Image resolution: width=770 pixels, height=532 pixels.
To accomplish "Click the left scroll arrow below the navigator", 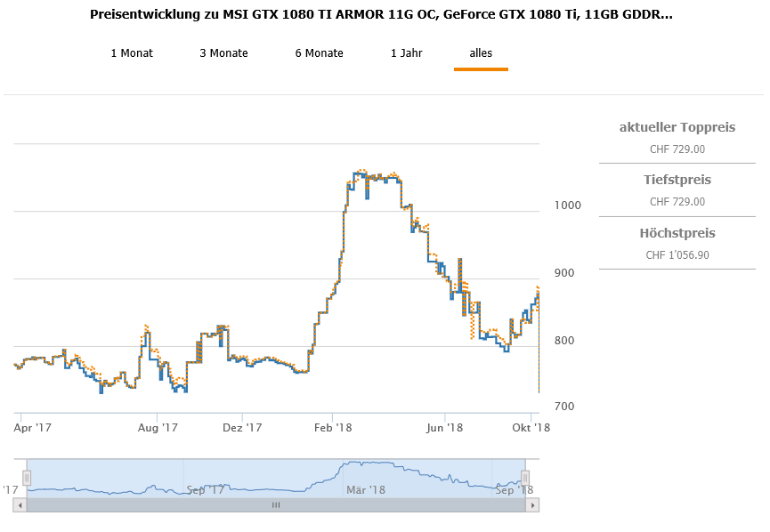I will pyautogui.click(x=19, y=505).
